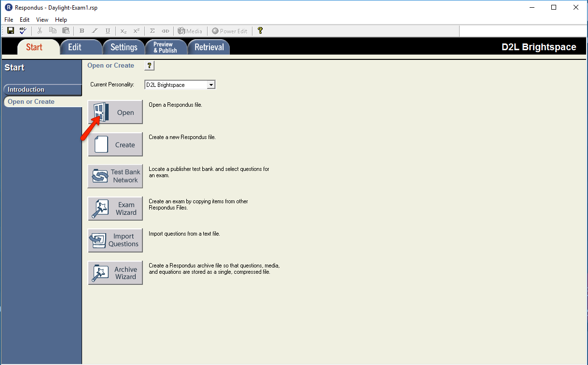Toggle Underline formatting in toolbar
Image resolution: width=588 pixels, height=365 pixels.
tap(108, 31)
